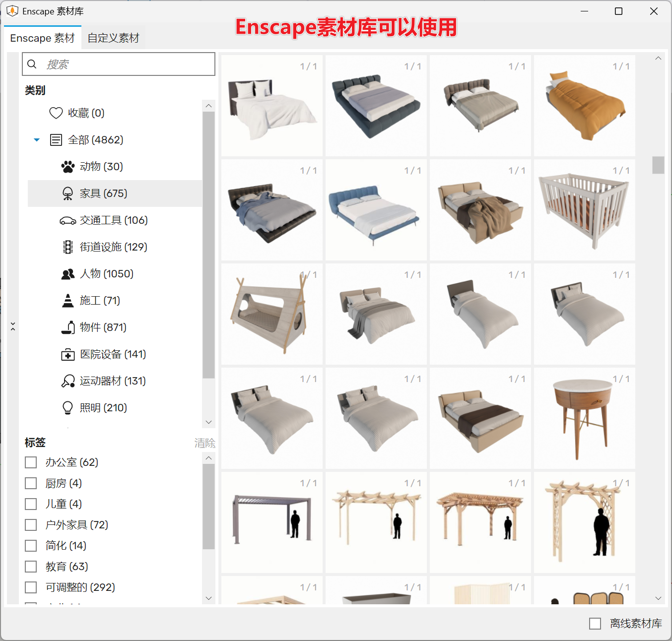The width and height of the screenshot is (672, 641).
Task: Click the category list scroll-down arrow
Action: tap(208, 422)
